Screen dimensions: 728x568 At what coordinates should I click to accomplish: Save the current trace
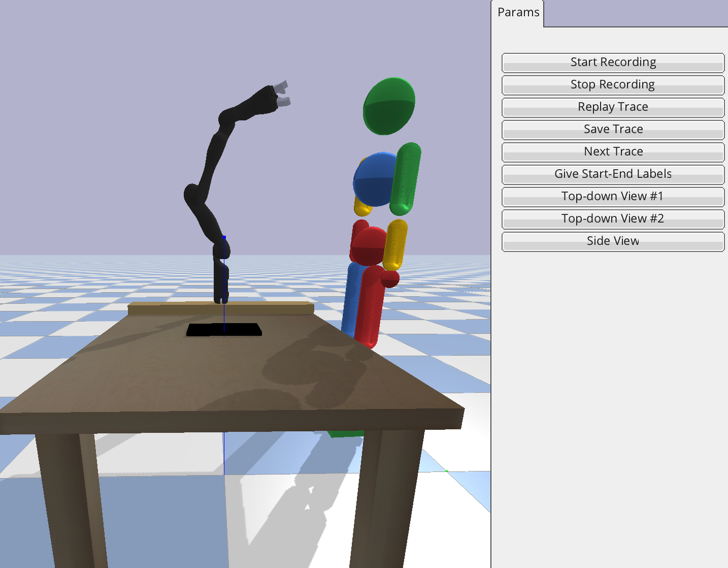(613, 130)
